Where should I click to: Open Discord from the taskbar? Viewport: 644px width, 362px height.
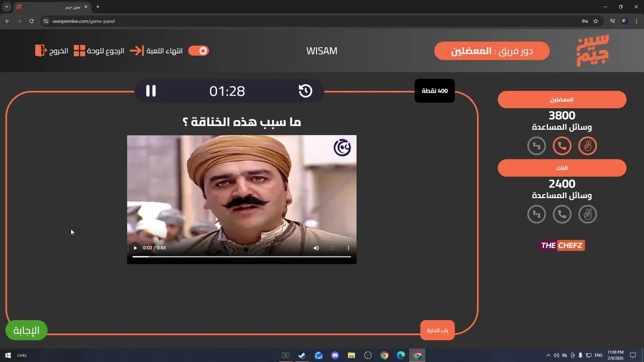point(335,355)
